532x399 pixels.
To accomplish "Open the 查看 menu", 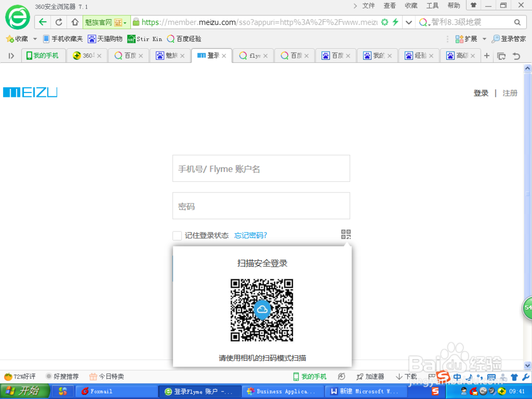I will point(389,6).
